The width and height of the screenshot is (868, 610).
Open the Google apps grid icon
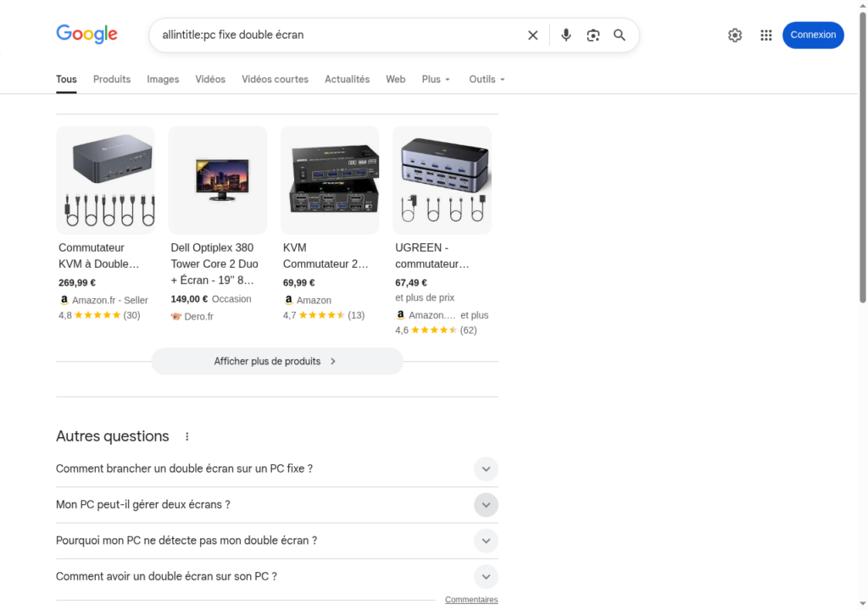tap(766, 35)
